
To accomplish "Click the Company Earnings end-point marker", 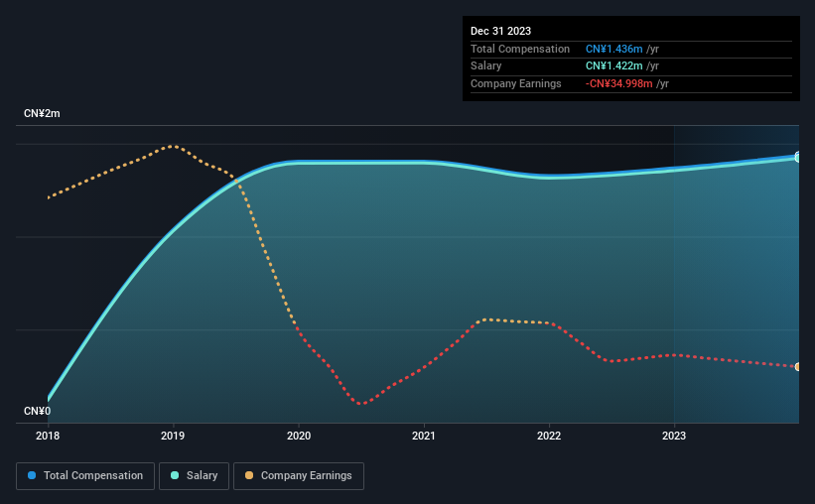I will point(797,367).
